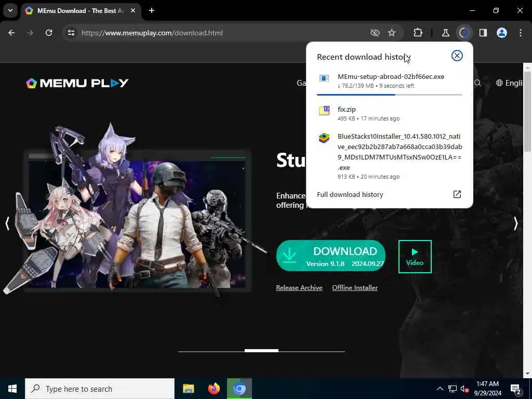Open the tab search dropdown arrow

[x=10, y=10]
